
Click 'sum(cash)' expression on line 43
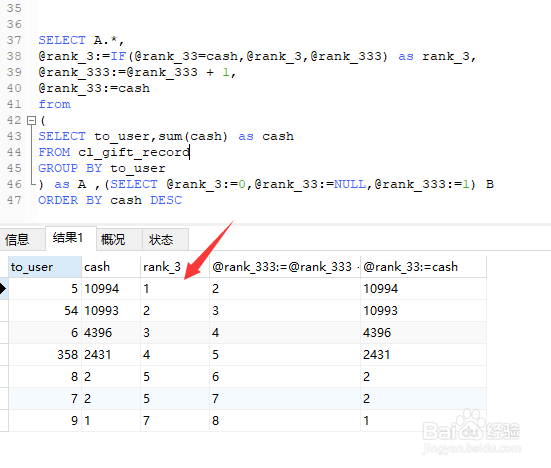[193, 136]
